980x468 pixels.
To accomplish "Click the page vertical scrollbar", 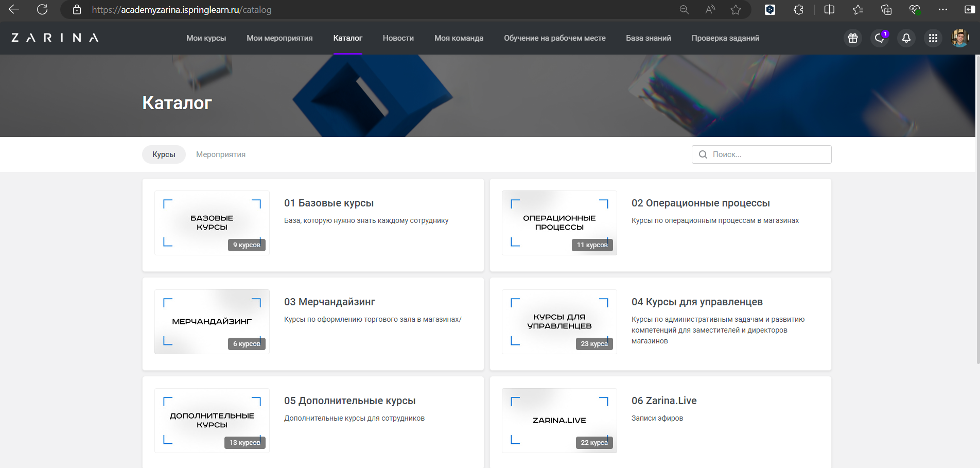I will coord(976,206).
